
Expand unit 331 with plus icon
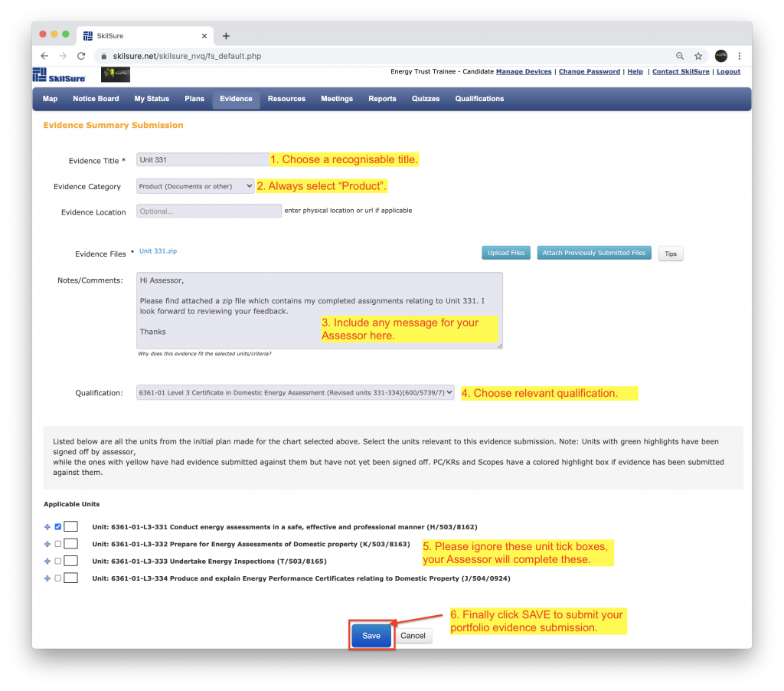tap(47, 527)
